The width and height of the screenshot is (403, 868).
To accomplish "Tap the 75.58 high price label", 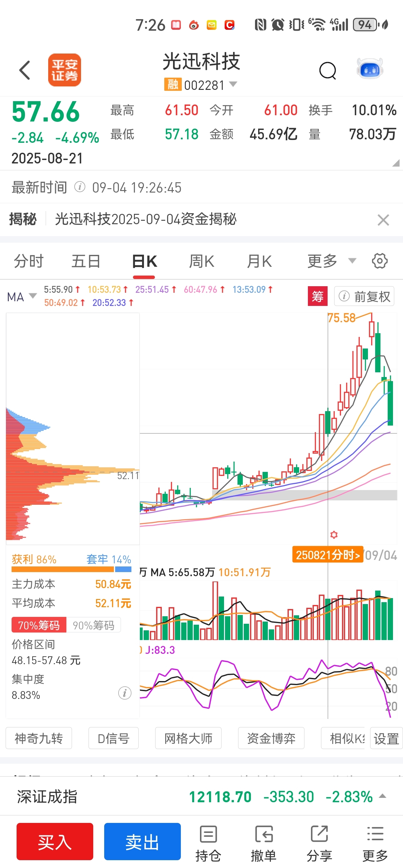I will coord(341,318).
